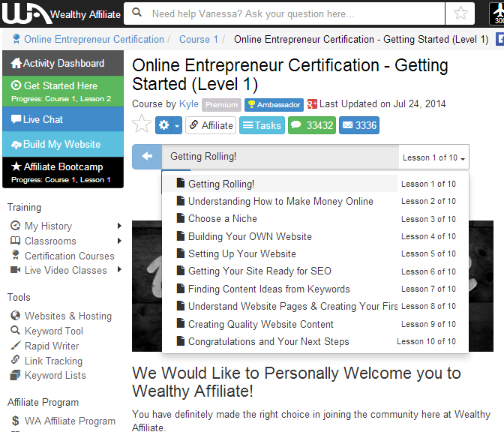
Task: Click the Google Plus icon
Action: pos(312,104)
